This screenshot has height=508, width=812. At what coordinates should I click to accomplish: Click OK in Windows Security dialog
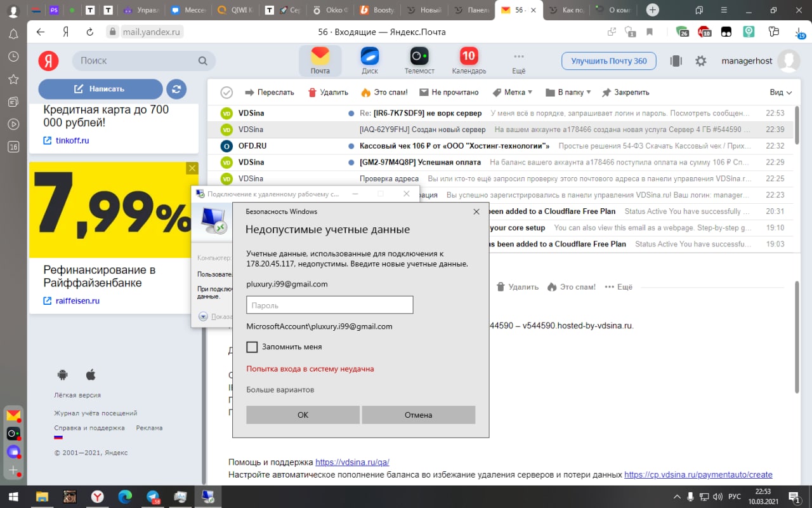click(303, 415)
